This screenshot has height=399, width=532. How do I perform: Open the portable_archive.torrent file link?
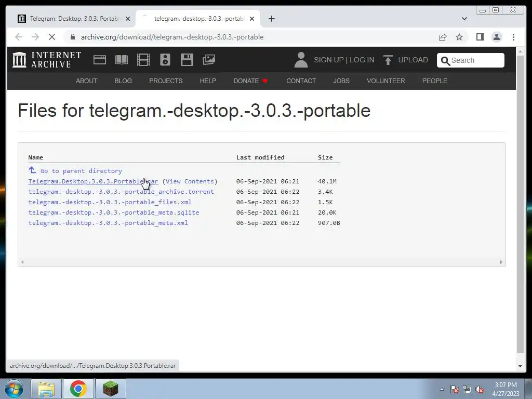(121, 192)
